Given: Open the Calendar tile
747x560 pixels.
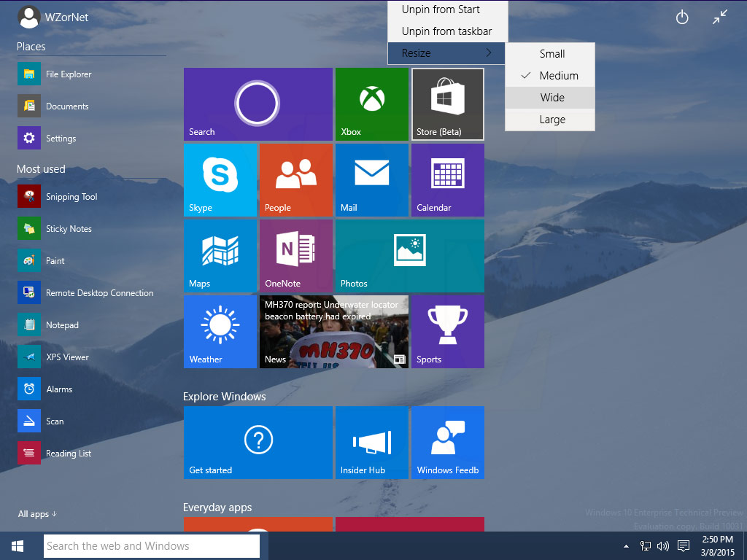Looking at the screenshot, I should point(448,180).
